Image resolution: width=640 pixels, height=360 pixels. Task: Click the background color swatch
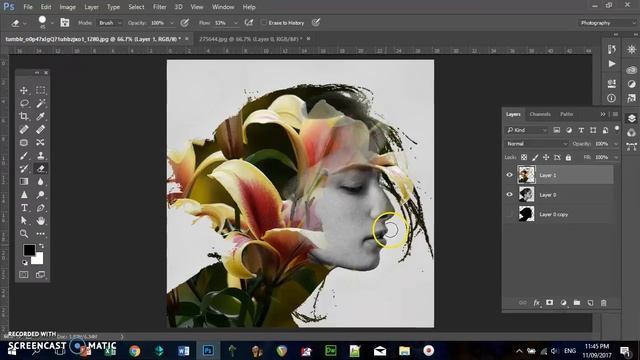coord(38,259)
